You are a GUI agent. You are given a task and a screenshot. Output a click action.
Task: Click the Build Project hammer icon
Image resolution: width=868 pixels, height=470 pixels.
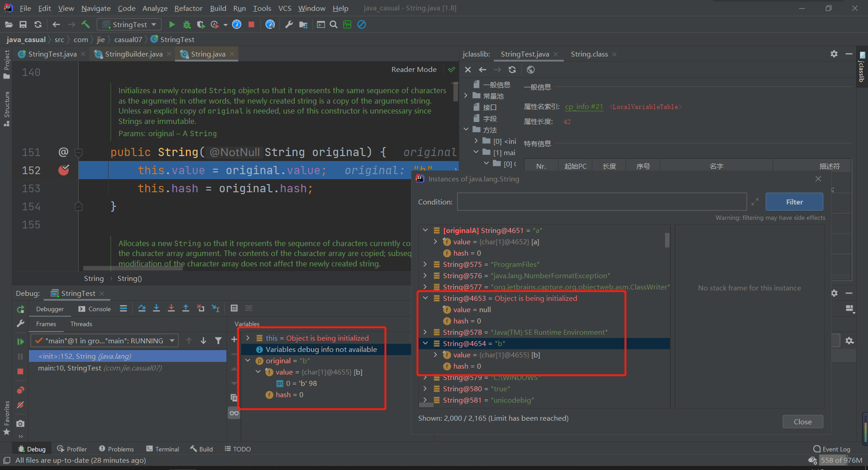[x=86, y=24]
